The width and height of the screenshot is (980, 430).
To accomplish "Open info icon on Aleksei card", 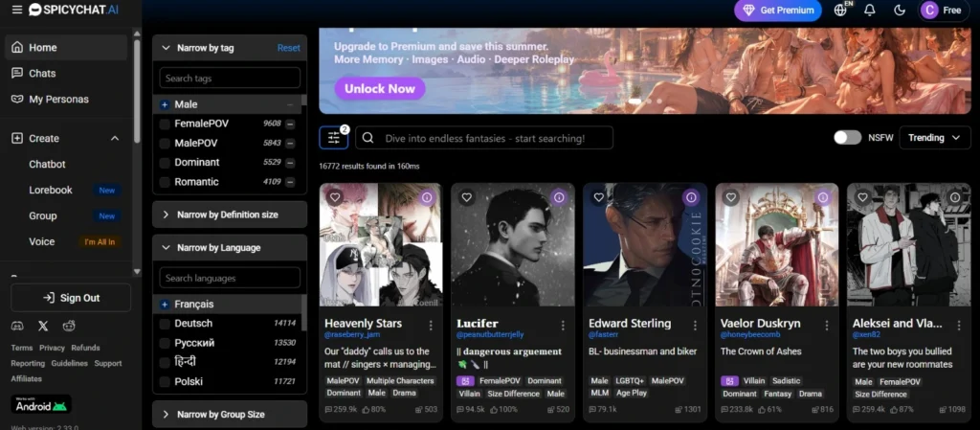I will (955, 197).
